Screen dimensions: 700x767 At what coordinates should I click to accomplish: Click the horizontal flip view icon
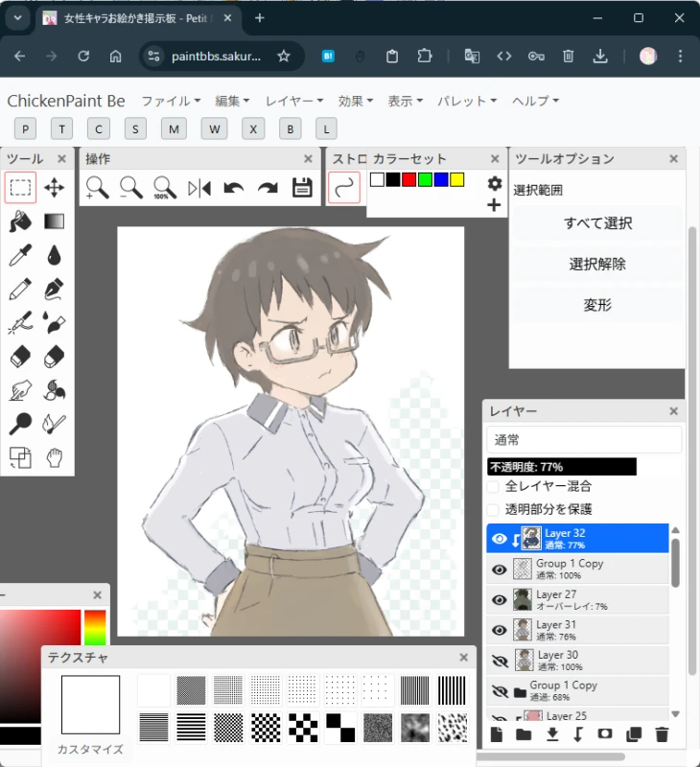coord(199,188)
